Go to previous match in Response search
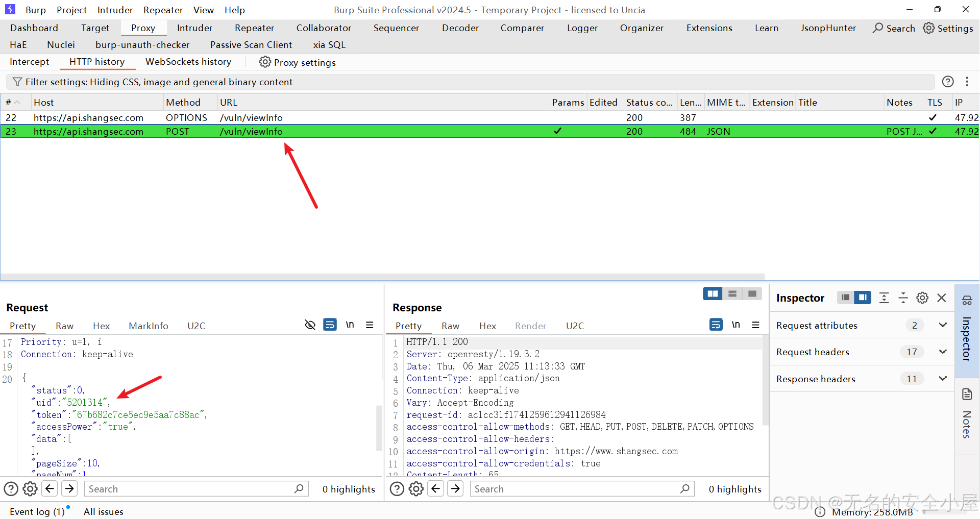 pyautogui.click(x=435, y=489)
